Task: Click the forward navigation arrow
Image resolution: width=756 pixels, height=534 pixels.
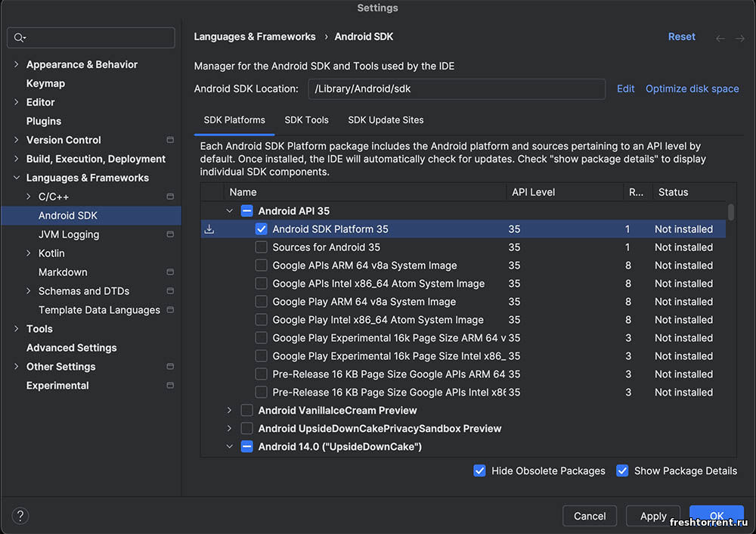Action: coord(739,38)
